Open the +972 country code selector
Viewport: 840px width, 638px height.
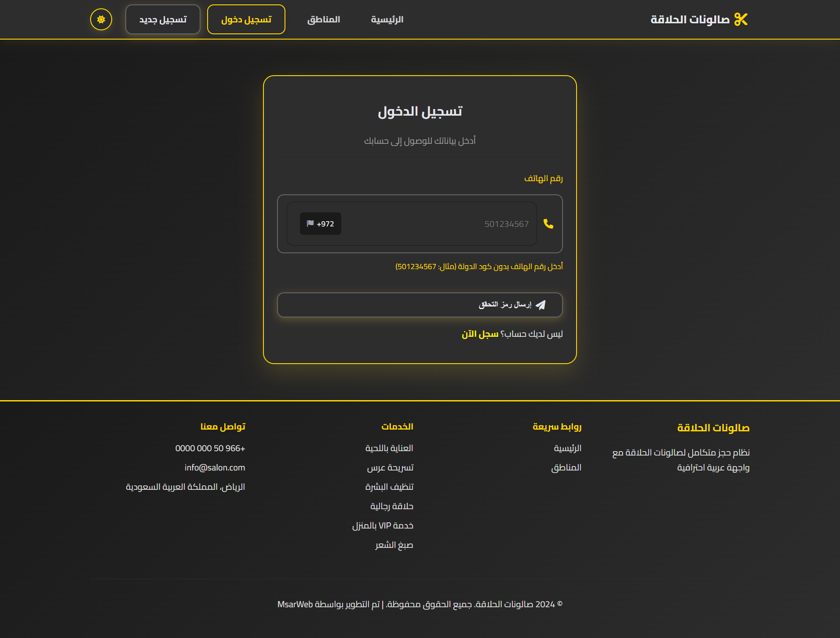coord(321,224)
